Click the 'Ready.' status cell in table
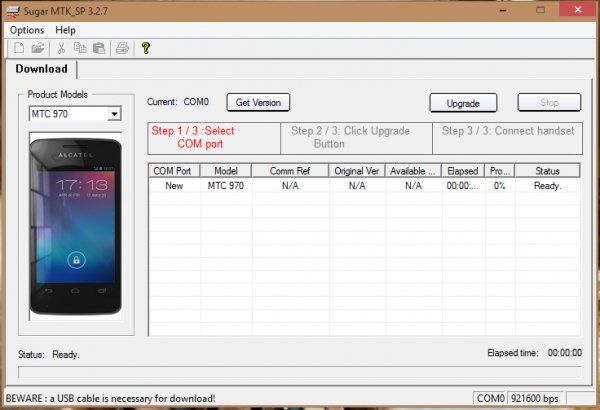The image size is (600, 410). tap(548, 186)
